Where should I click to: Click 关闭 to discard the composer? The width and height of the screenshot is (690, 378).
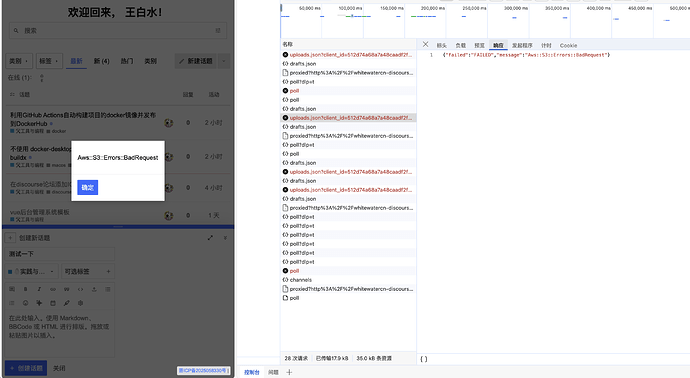59,368
